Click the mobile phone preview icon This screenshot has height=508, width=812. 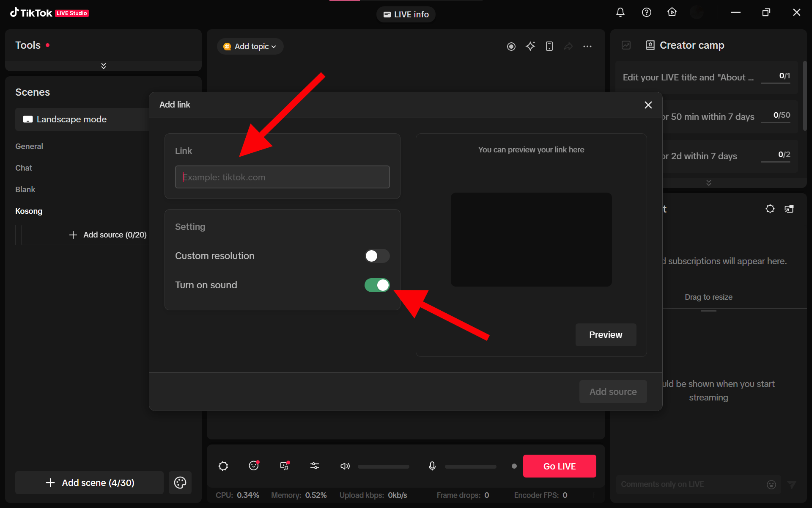coord(549,46)
